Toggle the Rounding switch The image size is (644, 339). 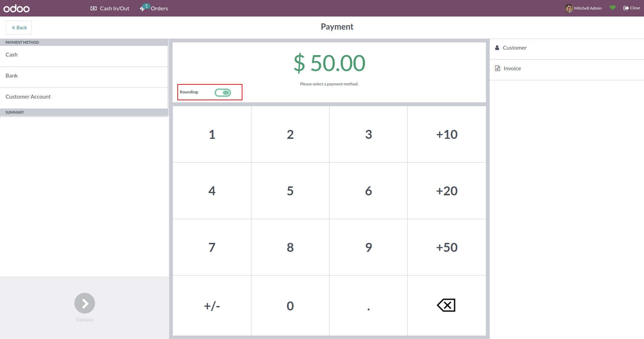(223, 92)
